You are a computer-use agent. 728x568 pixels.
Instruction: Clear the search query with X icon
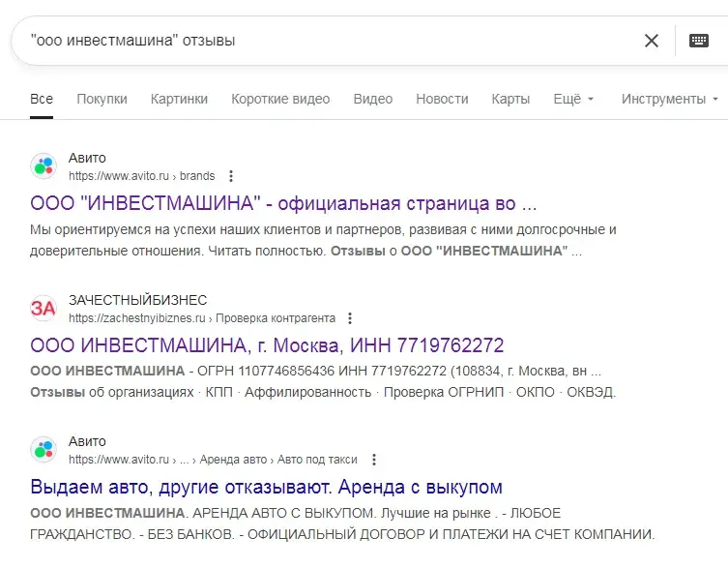tap(652, 41)
